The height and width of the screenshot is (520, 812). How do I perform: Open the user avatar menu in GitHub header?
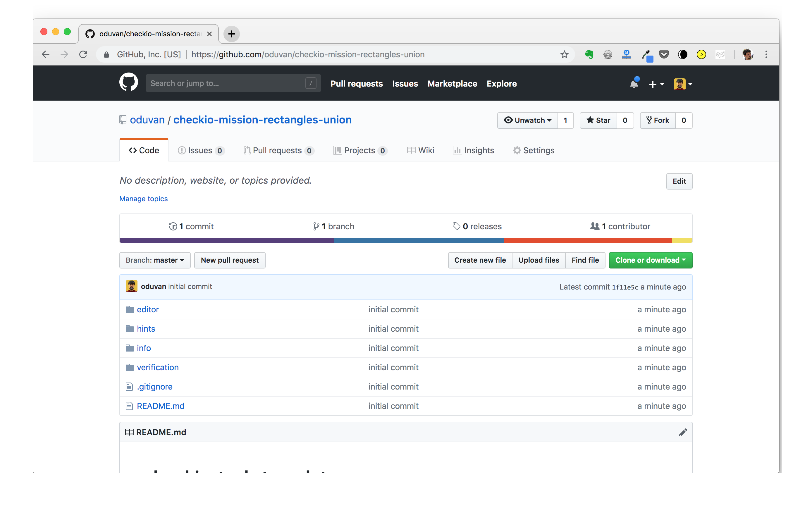tap(683, 84)
